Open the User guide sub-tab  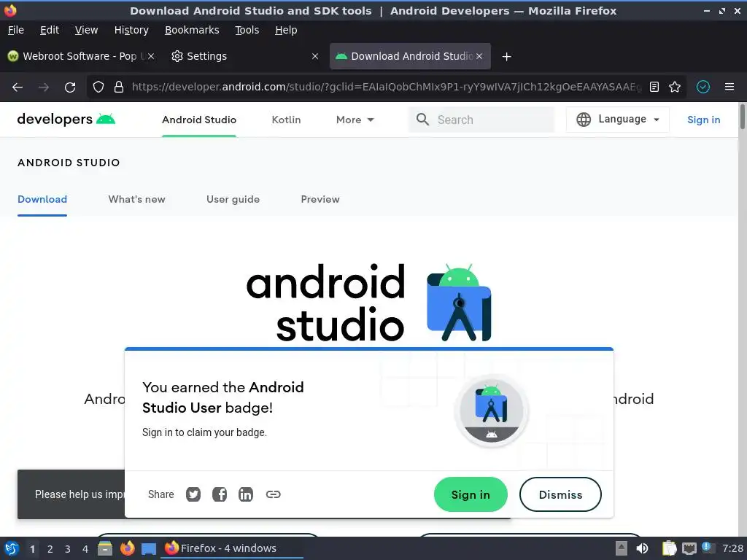click(233, 200)
